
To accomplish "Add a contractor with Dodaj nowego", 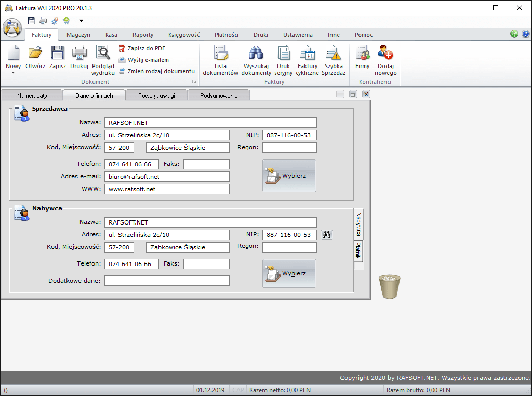I will point(385,60).
